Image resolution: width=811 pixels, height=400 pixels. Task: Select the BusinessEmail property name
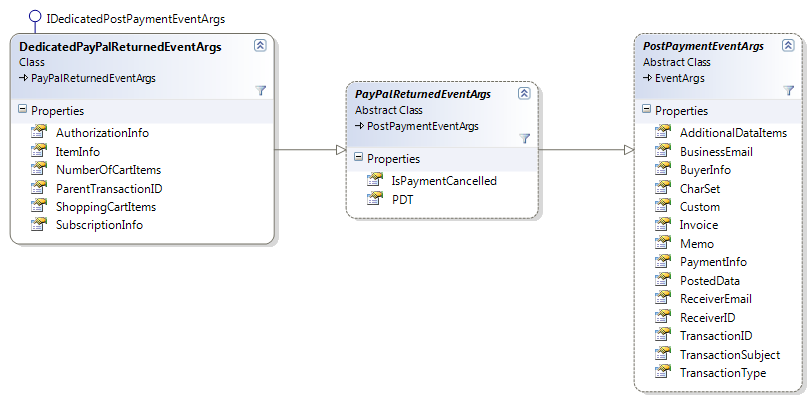click(x=716, y=152)
